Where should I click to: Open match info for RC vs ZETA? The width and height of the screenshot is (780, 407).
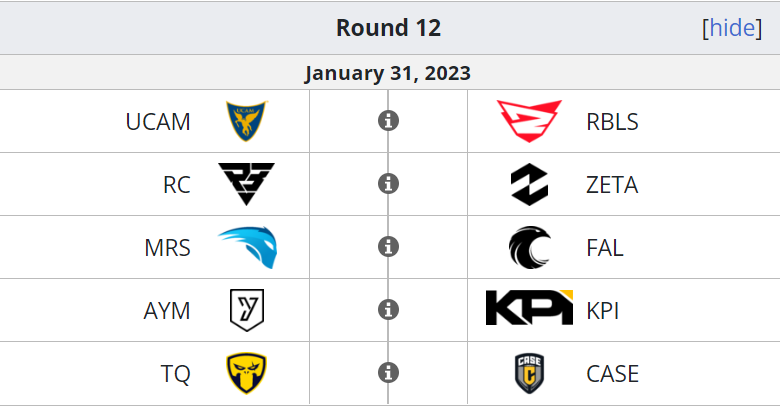point(389,184)
